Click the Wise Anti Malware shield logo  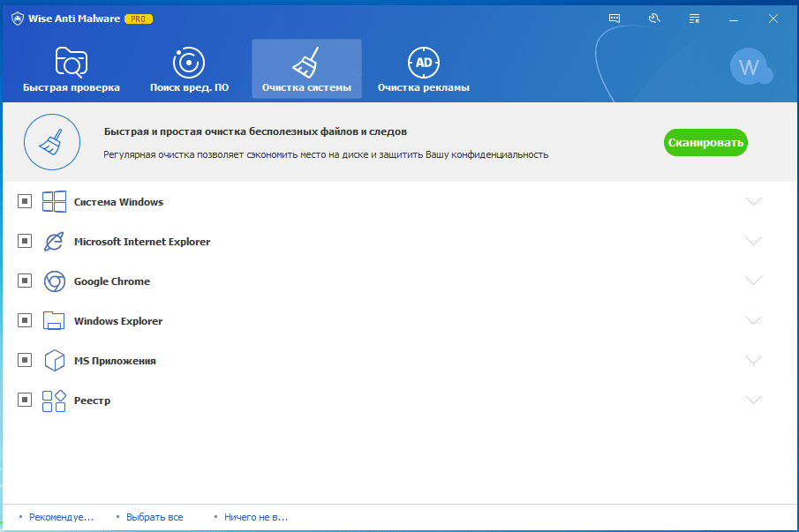coord(18,19)
